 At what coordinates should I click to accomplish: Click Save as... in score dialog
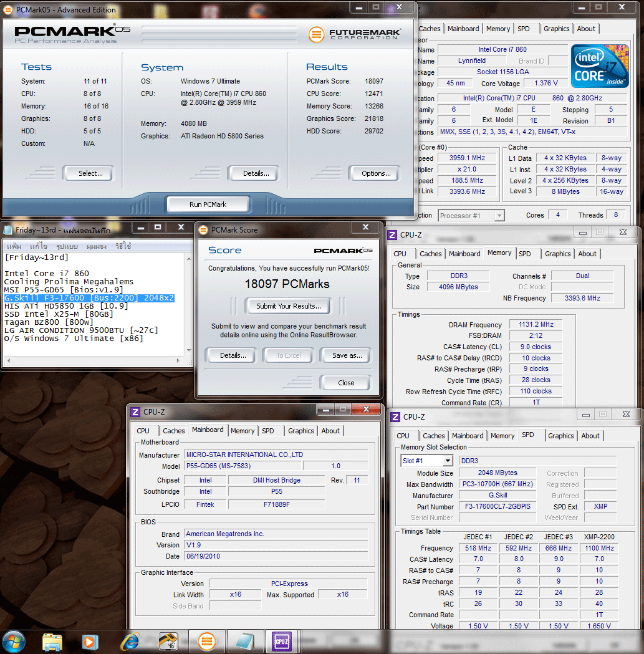coord(345,355)
